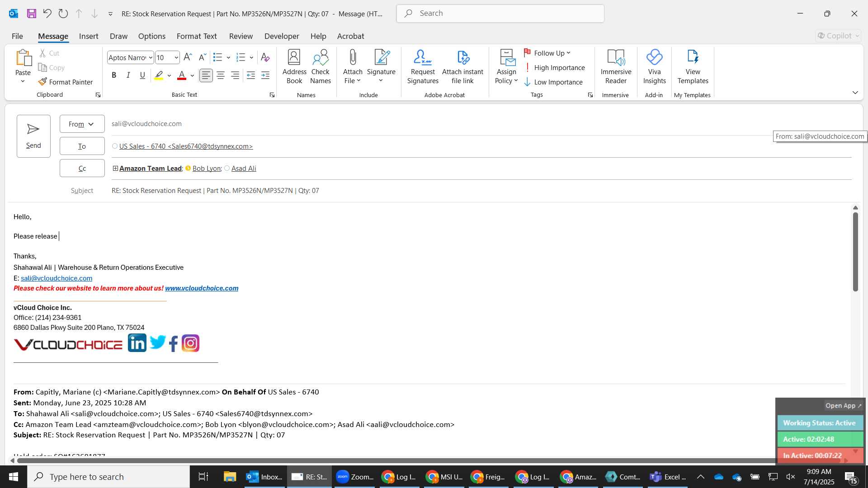Launch Viva Insights add-in

click(x=654, y=67)
